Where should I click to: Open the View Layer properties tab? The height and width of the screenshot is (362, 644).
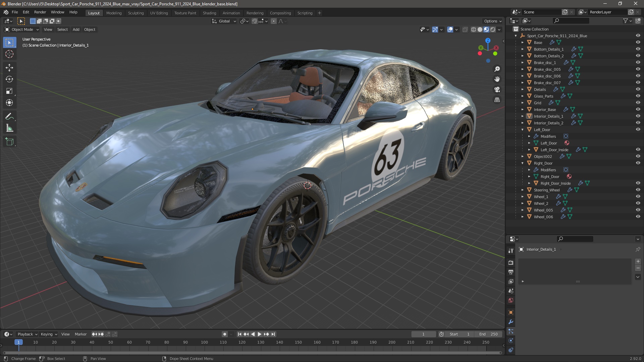[511, 282]
